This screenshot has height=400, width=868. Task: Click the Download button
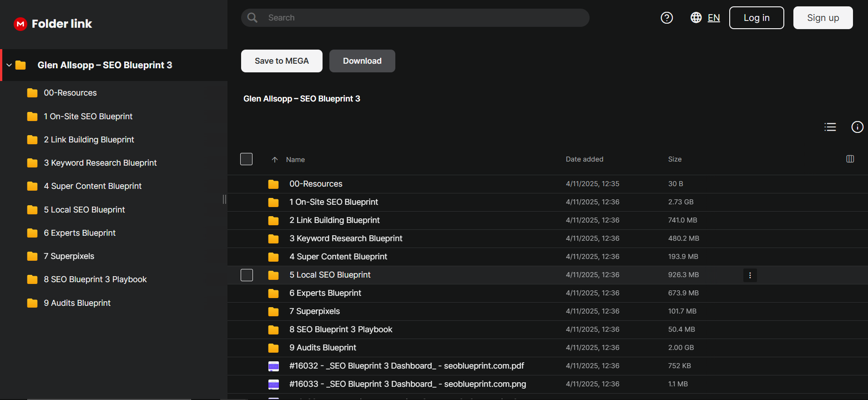tap(362, 61)
